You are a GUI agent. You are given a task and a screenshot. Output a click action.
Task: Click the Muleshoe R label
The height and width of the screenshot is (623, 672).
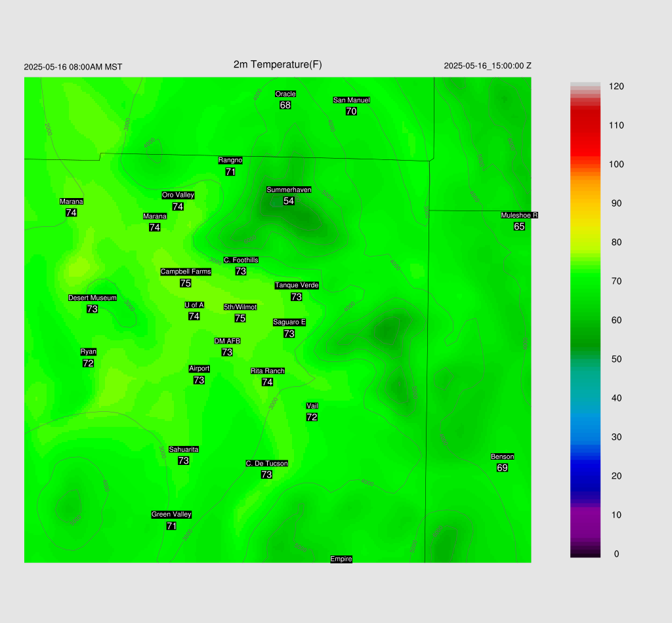click(519, 215)
